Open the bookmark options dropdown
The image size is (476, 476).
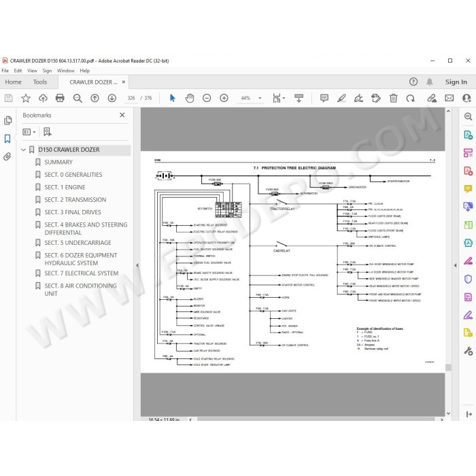click(x=29, y=132)
